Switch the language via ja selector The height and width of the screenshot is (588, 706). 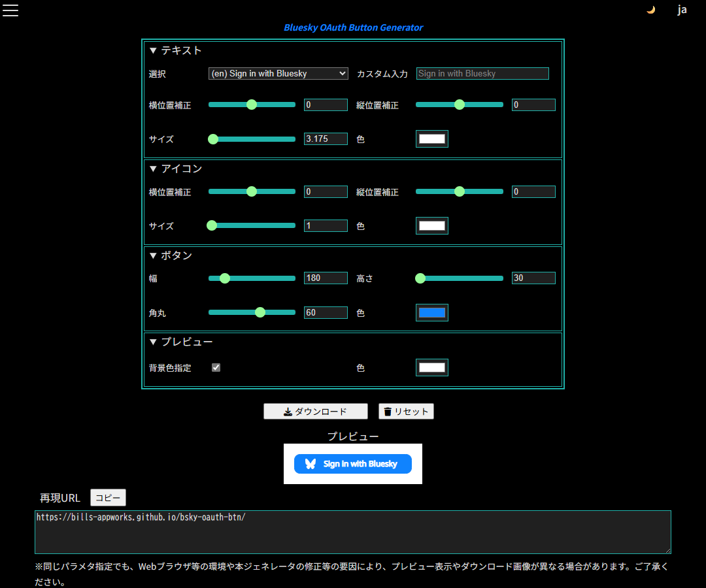[x=682, y=10]
